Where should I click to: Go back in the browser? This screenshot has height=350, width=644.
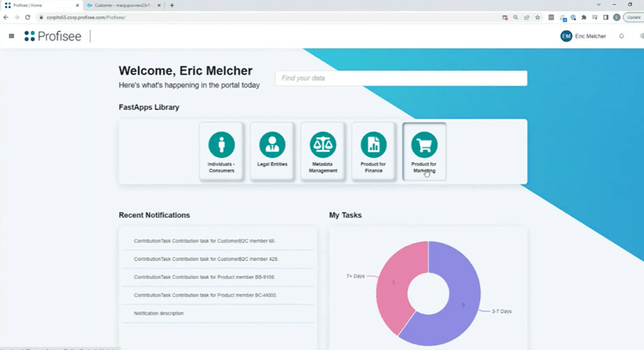click(x=6, y=17)
